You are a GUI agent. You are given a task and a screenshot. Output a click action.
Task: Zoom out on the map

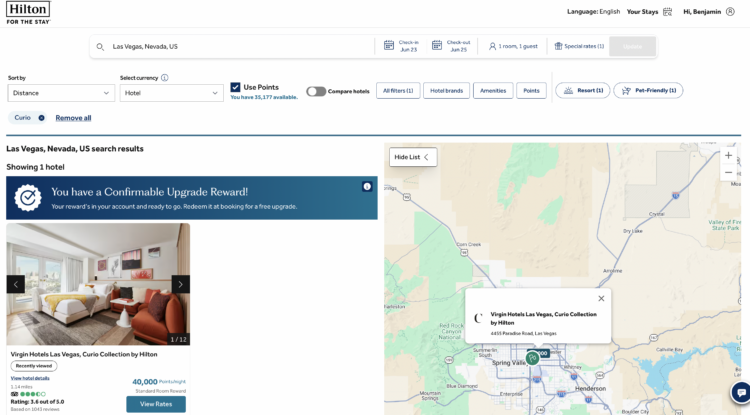coord(728,172)
